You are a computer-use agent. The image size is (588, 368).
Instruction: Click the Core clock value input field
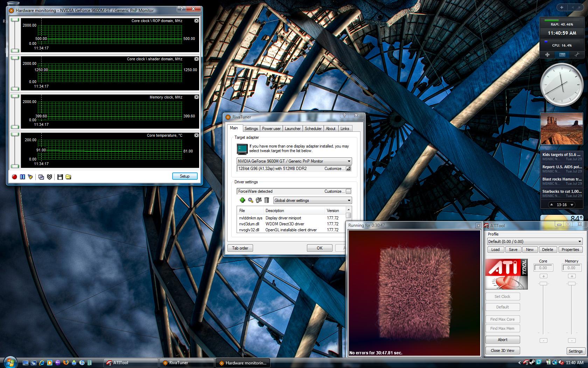point(543,268)
